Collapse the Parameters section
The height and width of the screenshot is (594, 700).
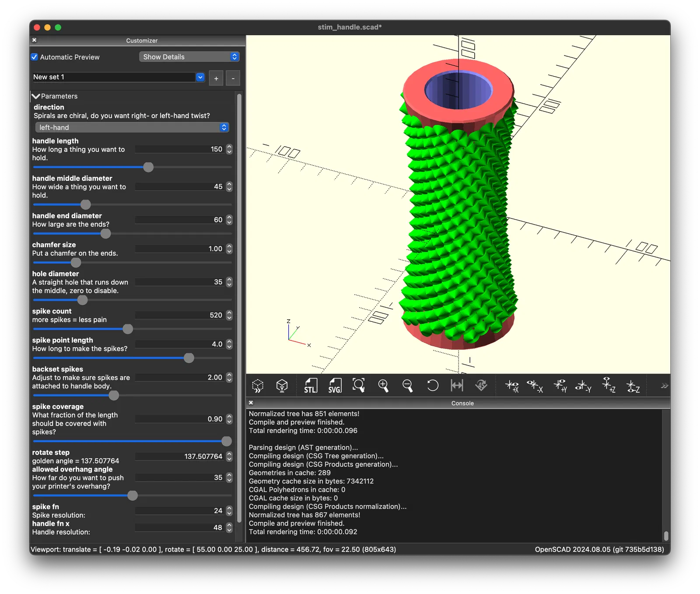36,96
